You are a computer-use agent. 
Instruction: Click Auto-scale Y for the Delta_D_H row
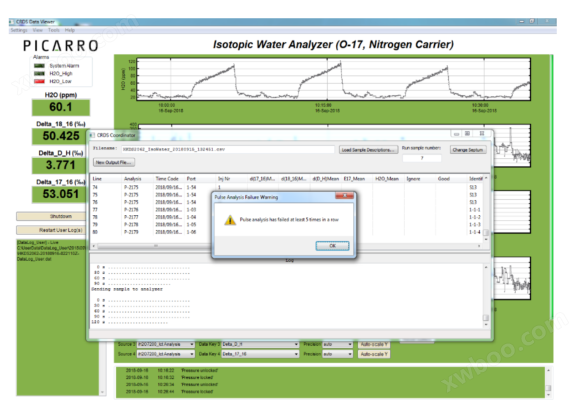coord(374,344)
